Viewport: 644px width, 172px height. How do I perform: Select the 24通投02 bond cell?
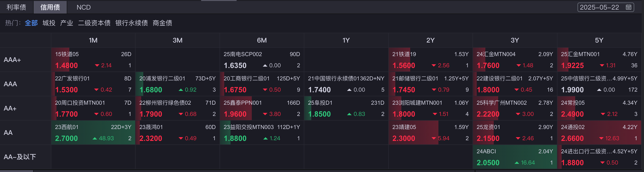pyautogui.click(x=599, y=133)
